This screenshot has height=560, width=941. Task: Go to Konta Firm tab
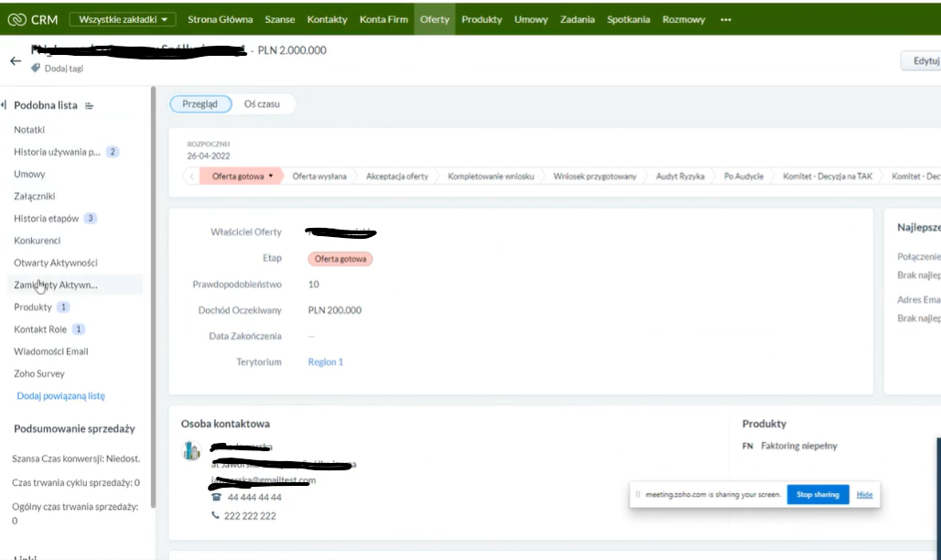[x=384, y=20]
